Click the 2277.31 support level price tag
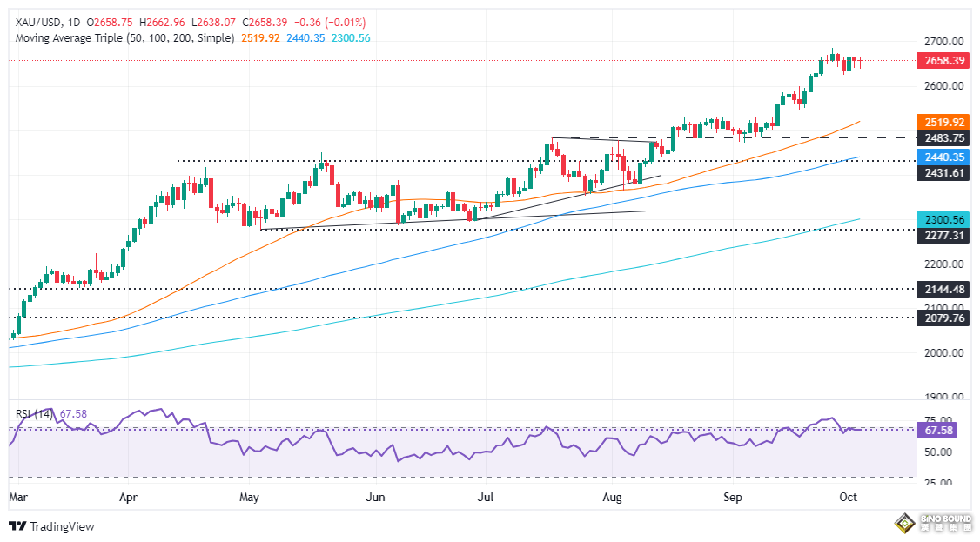Image resolution: width=980 pixels, height=542 pixels. [x=943, y=235]
